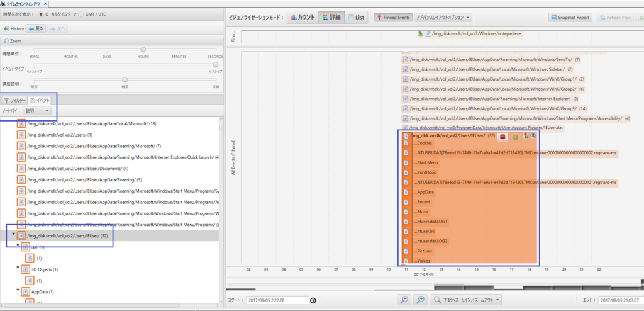Viewport: 644px width, 311px height.
Task: Click the ...ntuser.dat.LOG1 event in timeline
Action: tap(431, 222)
